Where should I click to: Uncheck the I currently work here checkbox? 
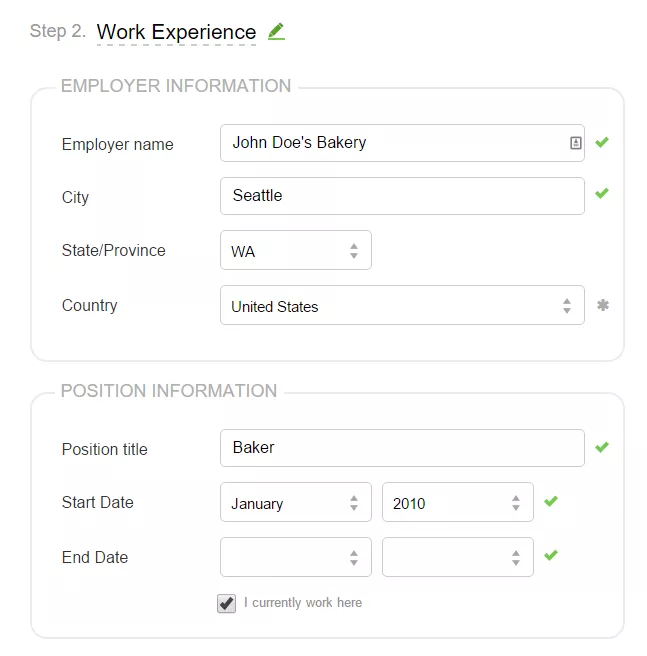(x=226, y=603)
